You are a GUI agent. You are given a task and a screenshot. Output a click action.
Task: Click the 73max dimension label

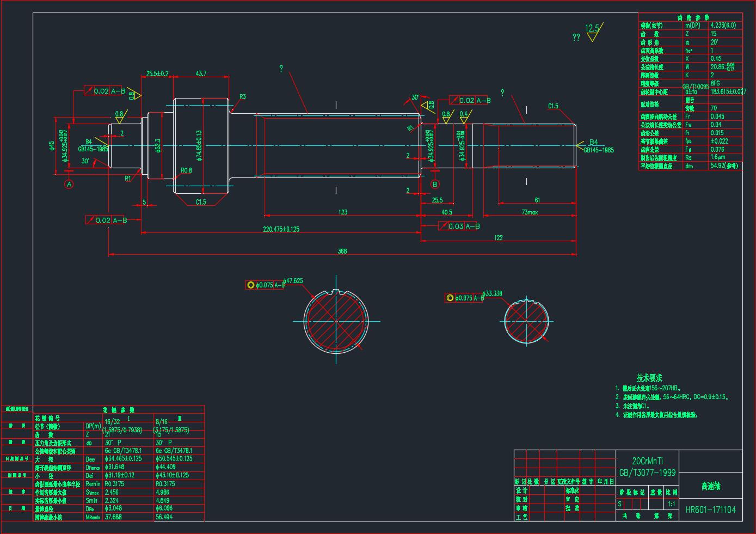point(529,212)
